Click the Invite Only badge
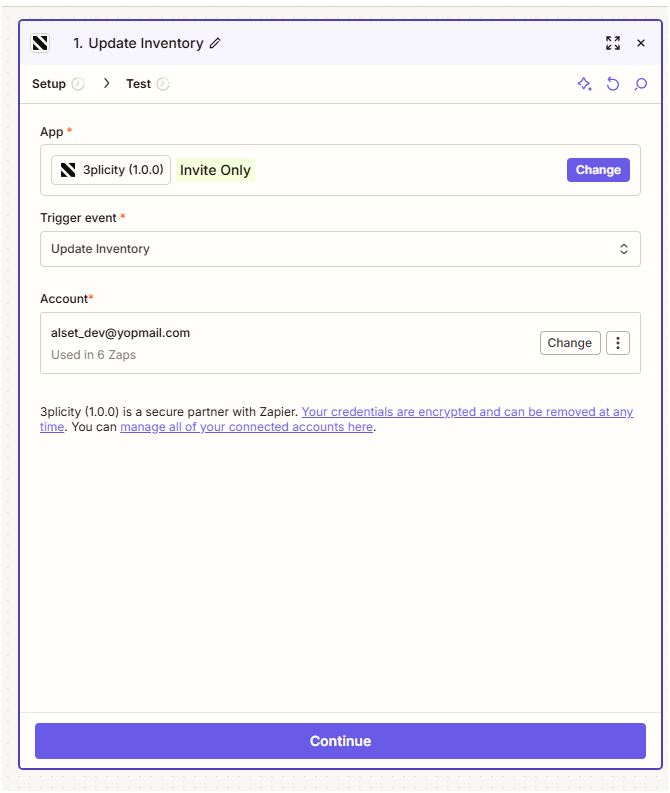670x793 pixels. [215, 170]
